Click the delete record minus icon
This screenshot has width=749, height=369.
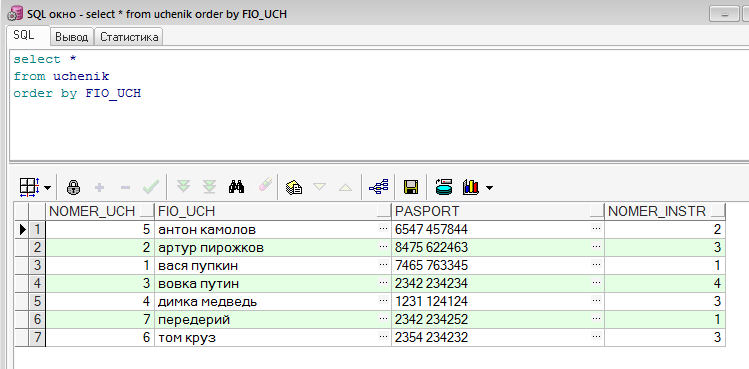pos(125,187)
